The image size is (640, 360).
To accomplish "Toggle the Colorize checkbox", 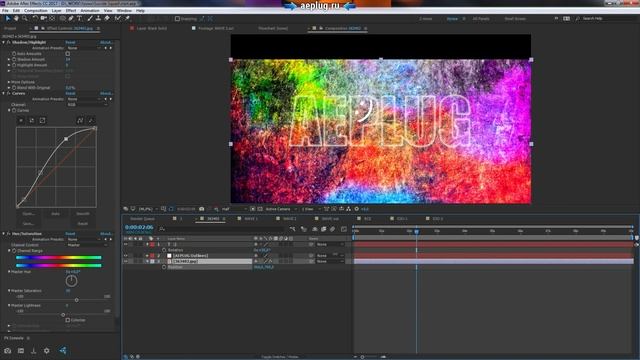I will tap(68, 320).
